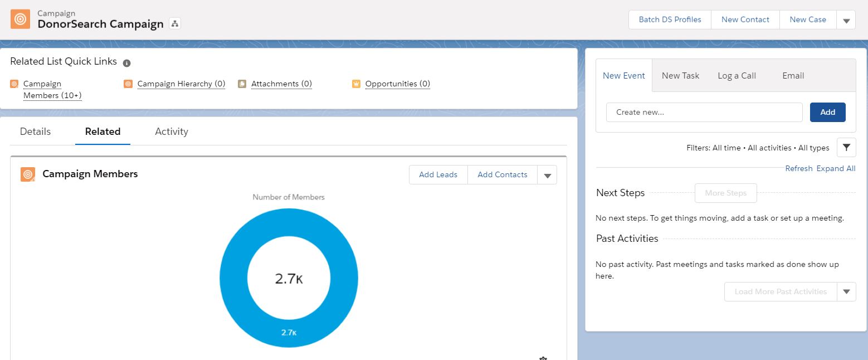
Task: Click the Campaign Hierarchy quick link icon
Action: pos(128,84)
